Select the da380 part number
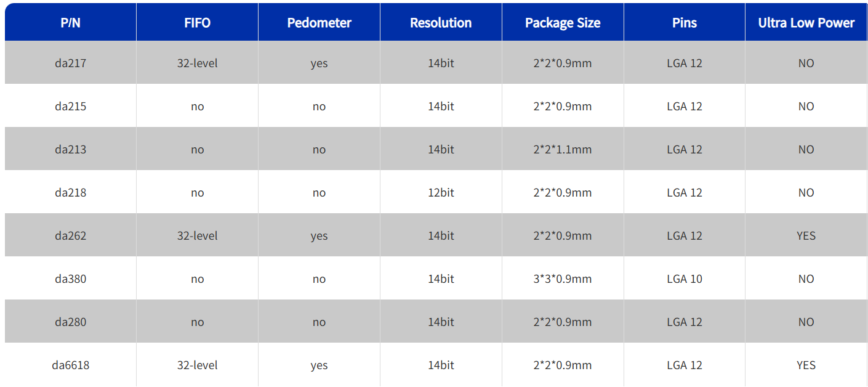The height and width of the screenshot is (387, 868). click(x=70, y=279)
